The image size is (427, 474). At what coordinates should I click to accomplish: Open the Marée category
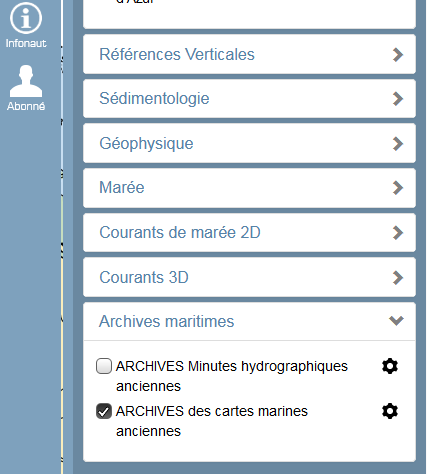point(249,188)
